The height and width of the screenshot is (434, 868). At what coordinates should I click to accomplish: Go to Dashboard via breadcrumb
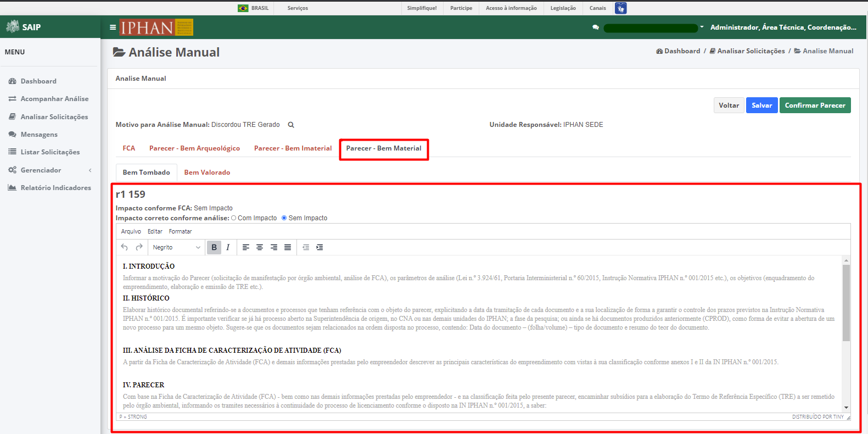click(678, 51)
